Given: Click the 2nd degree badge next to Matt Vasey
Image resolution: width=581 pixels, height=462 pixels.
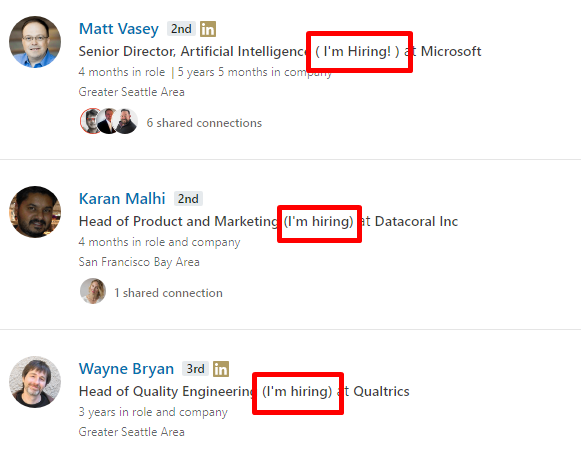Looking at the screenshot, I should (181, 29).
